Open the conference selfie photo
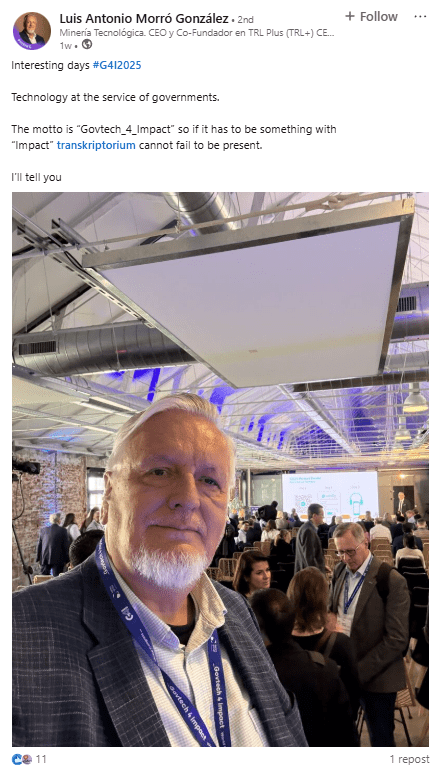Viewport: 437px width, 767px height. coord(220,469)
